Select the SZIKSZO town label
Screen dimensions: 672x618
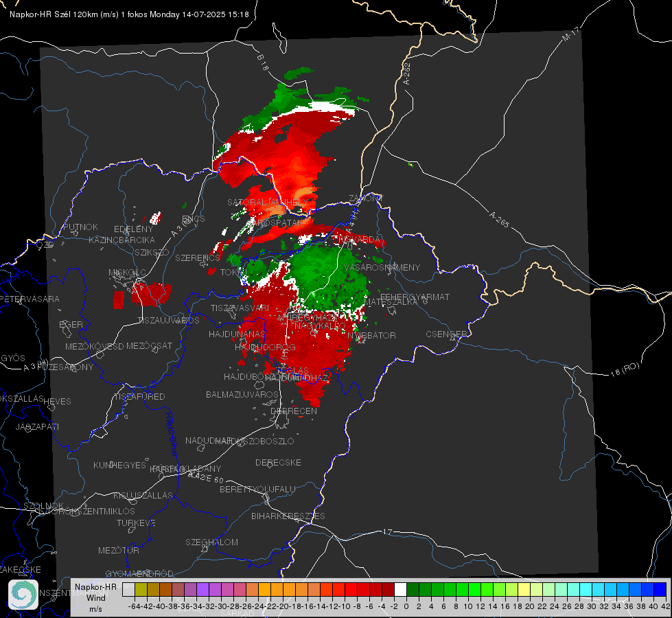pos(152,252)
